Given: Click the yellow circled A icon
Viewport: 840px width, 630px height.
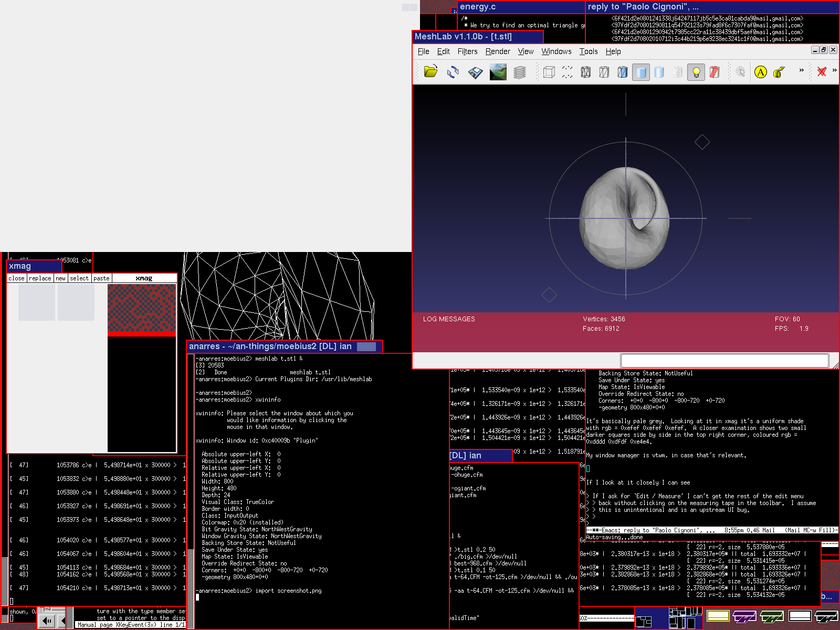Looking at the screenshot, I should tap(761, 72).
